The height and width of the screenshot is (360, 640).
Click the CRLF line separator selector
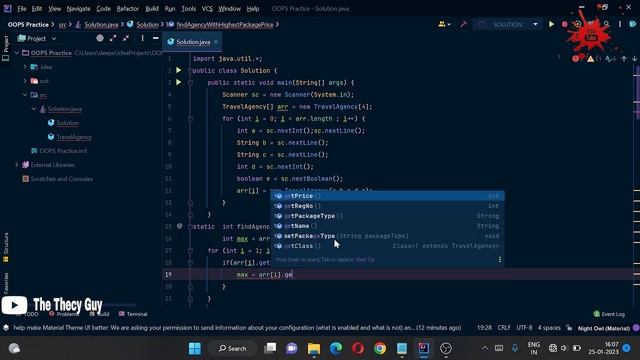504,328
